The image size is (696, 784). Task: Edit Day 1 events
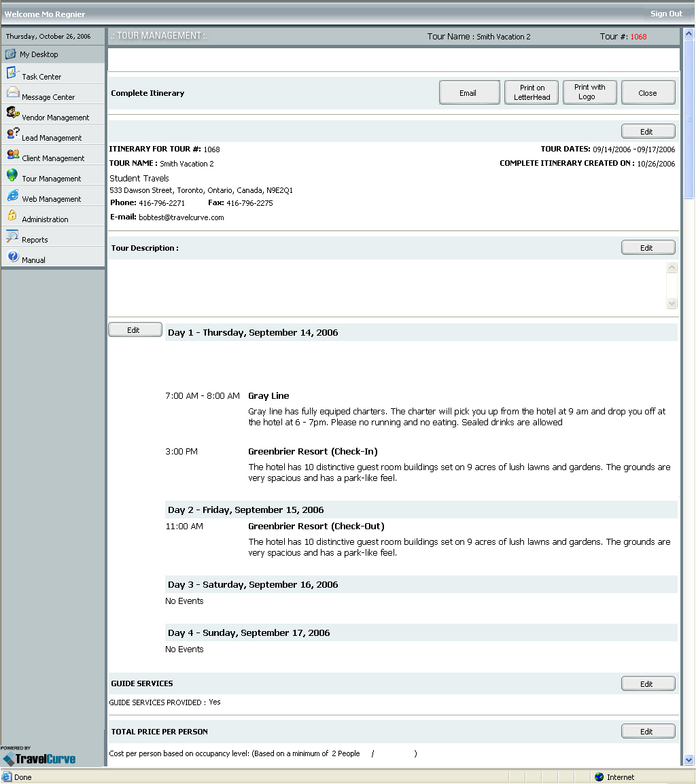(135, 330)
